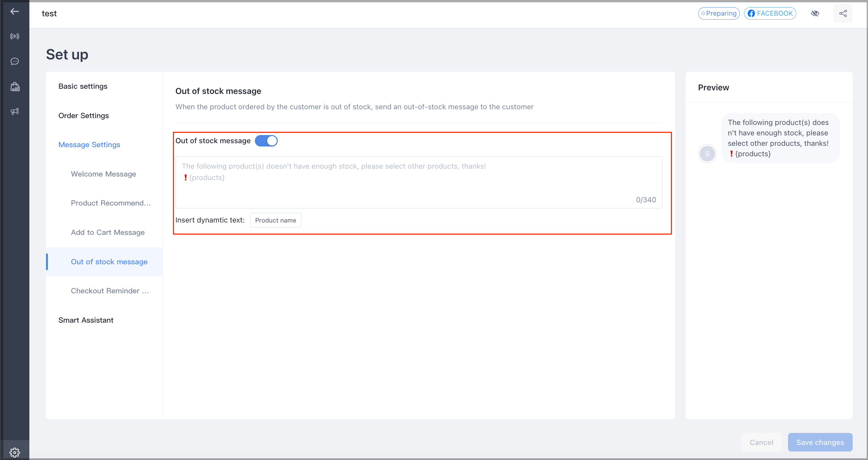Click the Facebook logo icon
The height and width of the screenshot is (460, 868).
pyautogui.click(x=751, y=13)
